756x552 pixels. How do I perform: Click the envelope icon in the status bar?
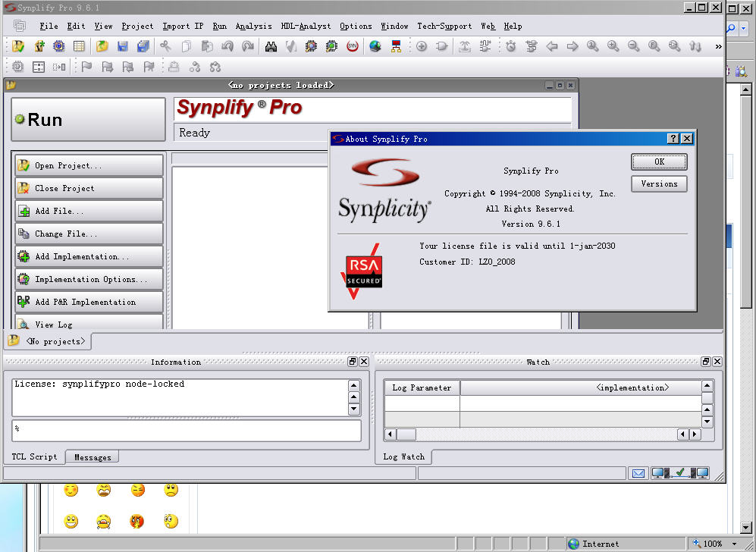[x=638, y=473]
